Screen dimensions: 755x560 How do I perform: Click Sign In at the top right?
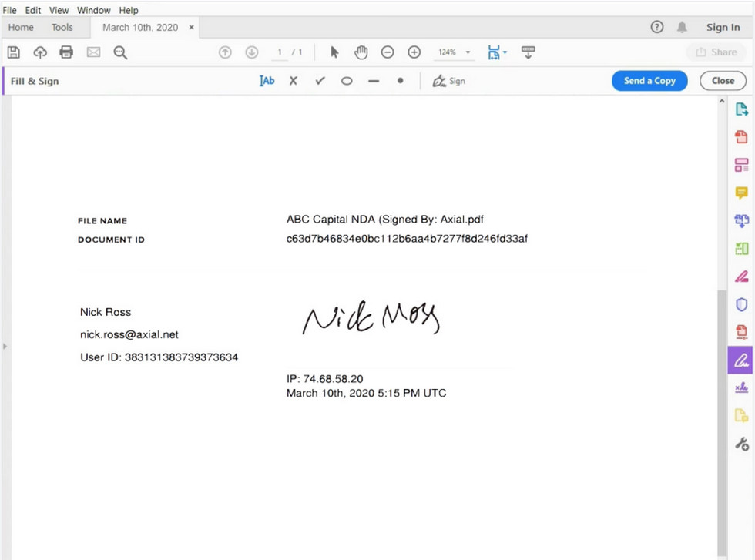[723, 27]
